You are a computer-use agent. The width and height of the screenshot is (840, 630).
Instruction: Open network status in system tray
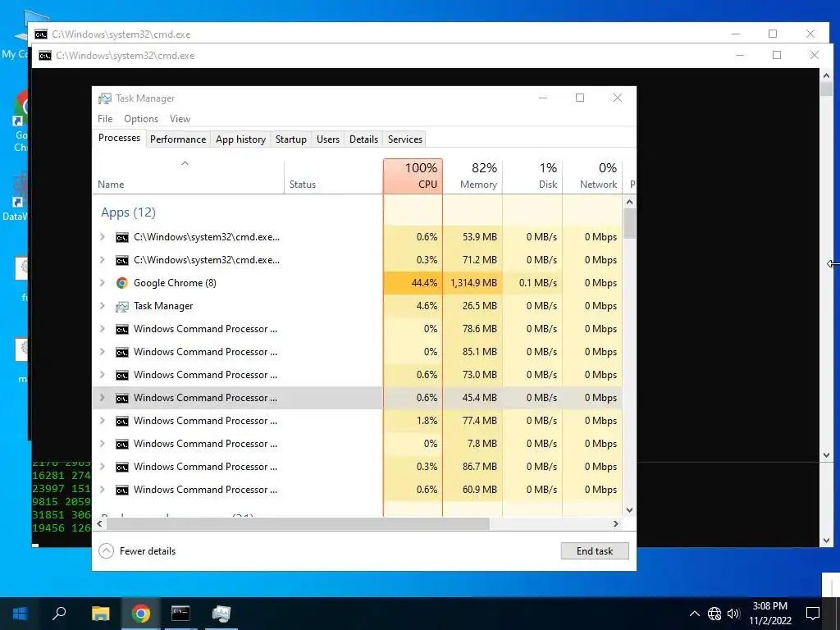tap(714, 614)
